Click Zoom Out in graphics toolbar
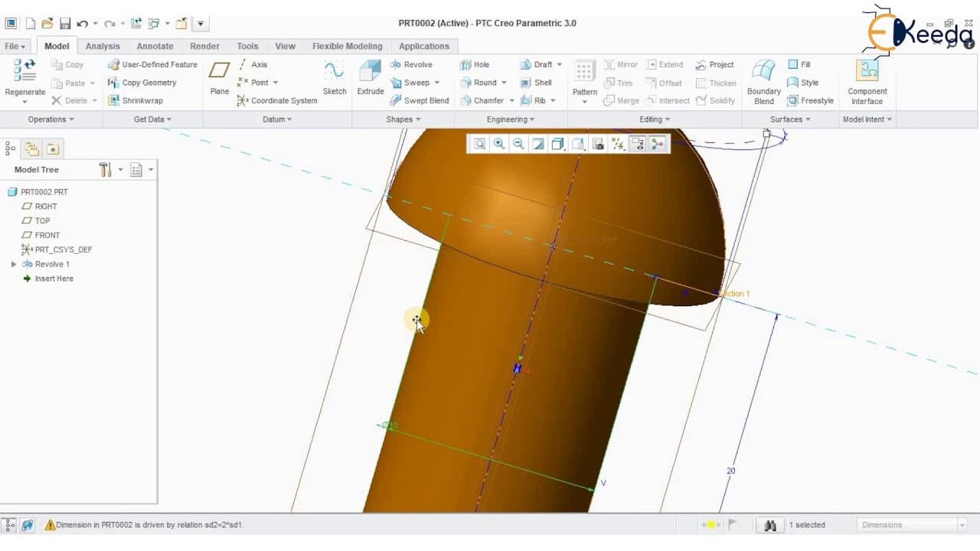 coord(518,144)
